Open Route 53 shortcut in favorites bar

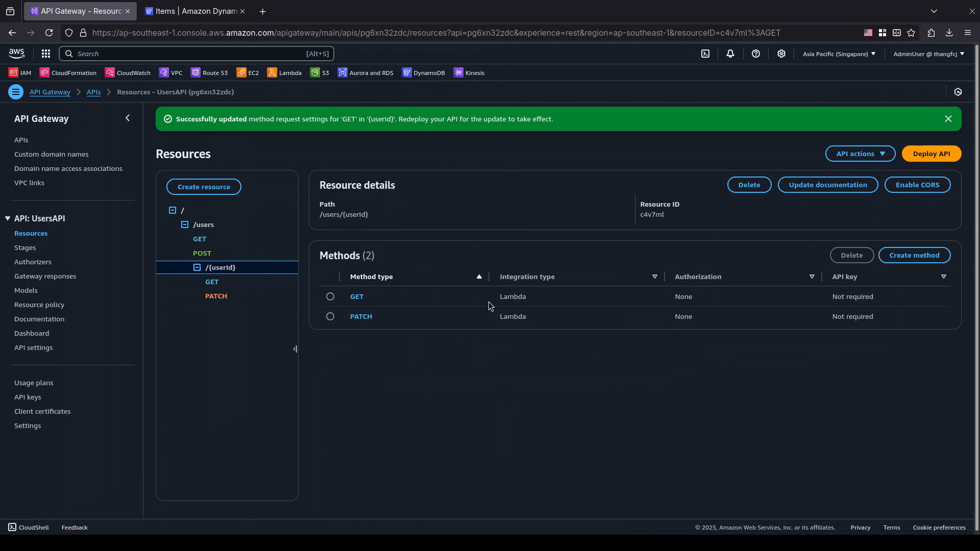pos(209,73)
